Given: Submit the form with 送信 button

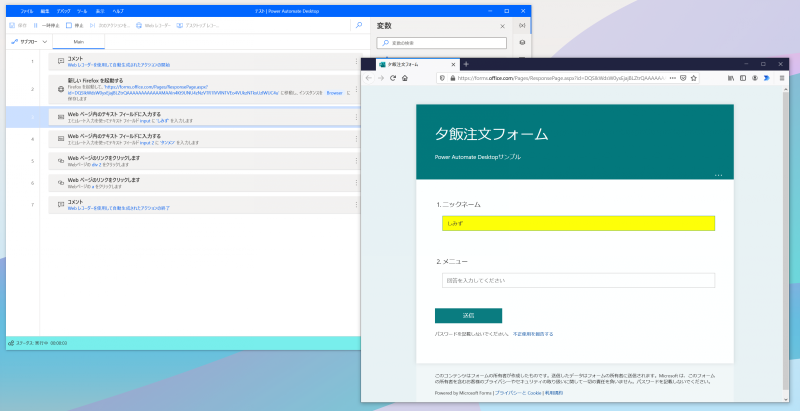Looking at the screenshot, I should click(x=468, y=316).
